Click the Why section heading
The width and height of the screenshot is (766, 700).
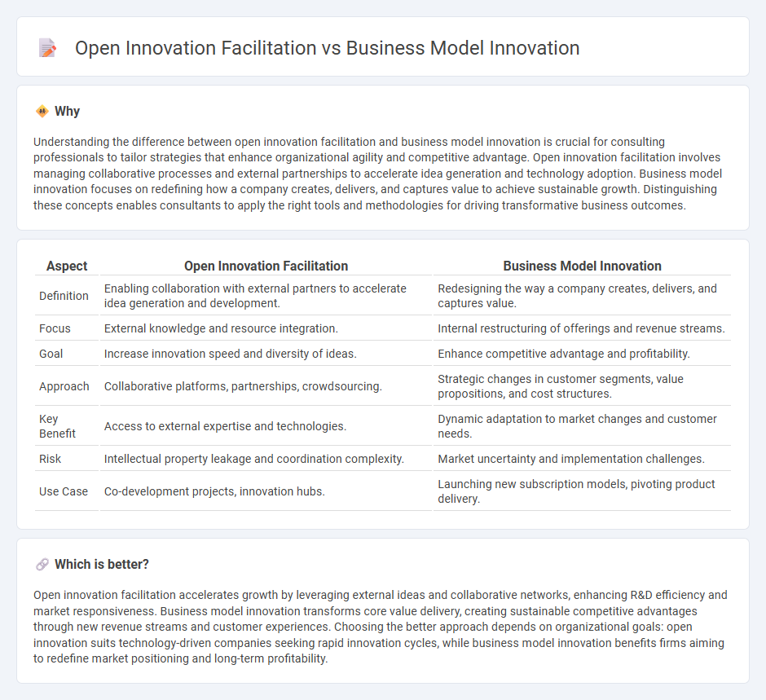click(67, 112)
